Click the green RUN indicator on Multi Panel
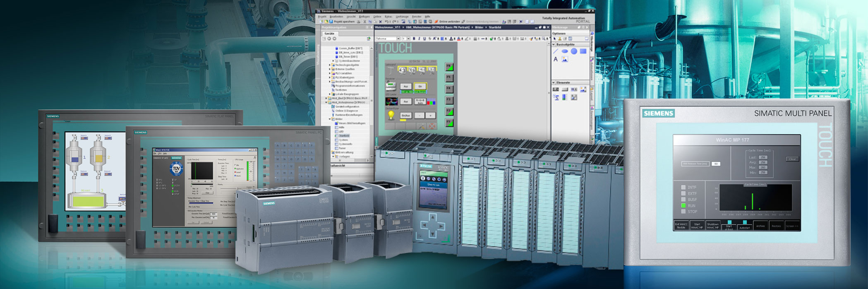 click(683, 205)
